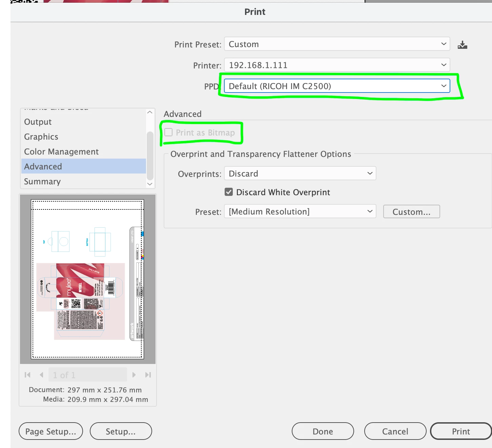This screenshot has width=492, height=448.
Task: Cancel the Print dialog
Action: 395,431
